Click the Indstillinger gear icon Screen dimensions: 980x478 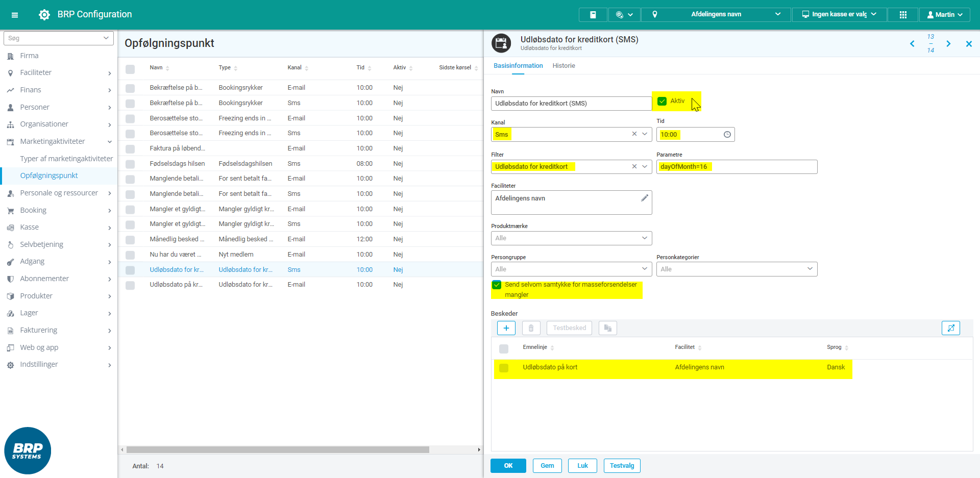tap(10, 365)
